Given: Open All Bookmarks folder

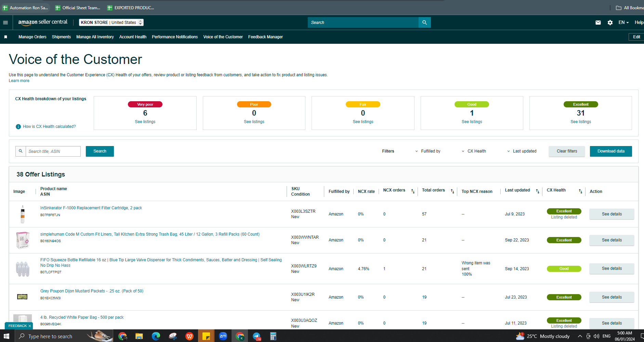Looking at the screenshot, I should (630, 8).
